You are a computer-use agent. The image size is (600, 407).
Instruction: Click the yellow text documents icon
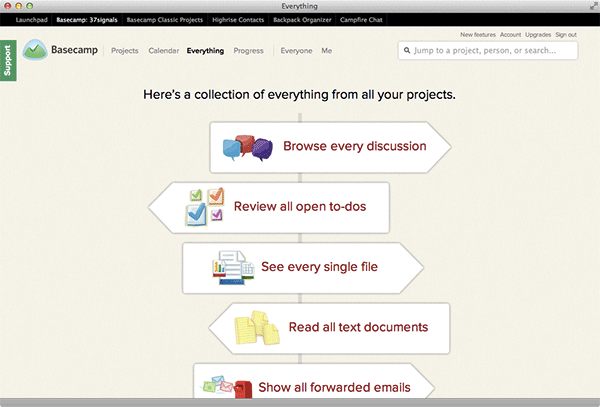coord(257,328)
